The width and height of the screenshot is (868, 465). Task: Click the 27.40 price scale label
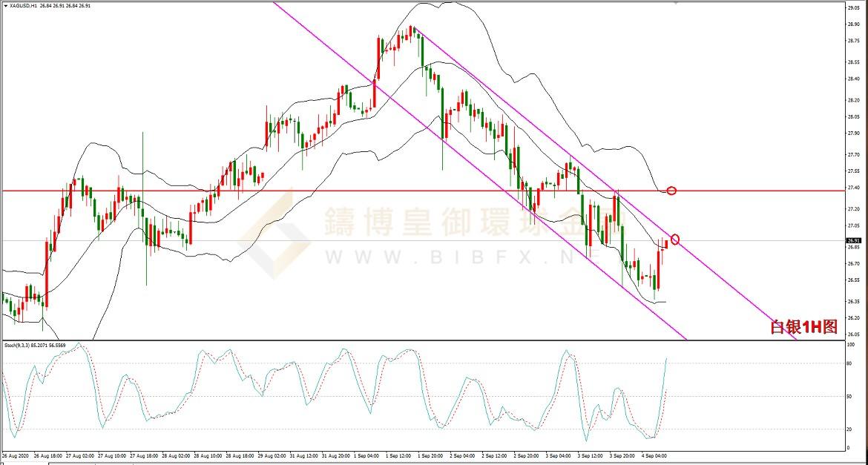(x=852, y=188)
